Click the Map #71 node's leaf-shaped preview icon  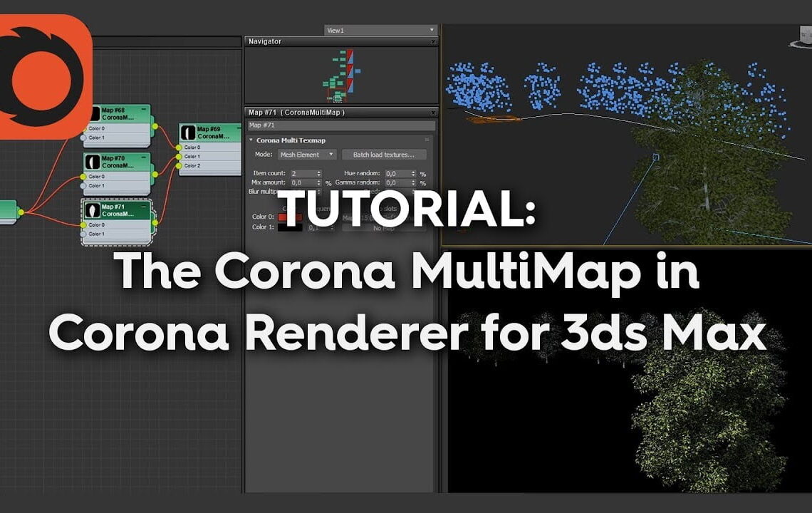[x=93, y=212]
